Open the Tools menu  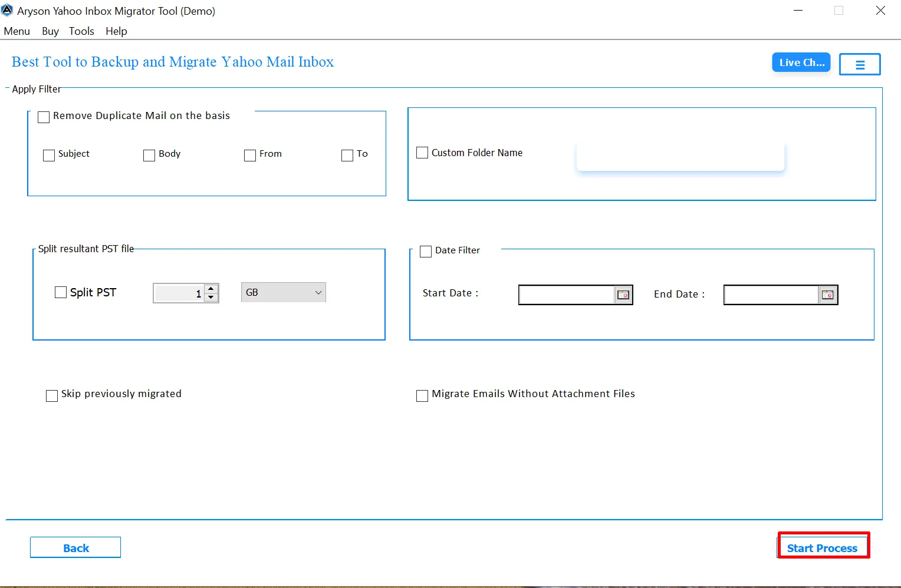tap(81, 31)
